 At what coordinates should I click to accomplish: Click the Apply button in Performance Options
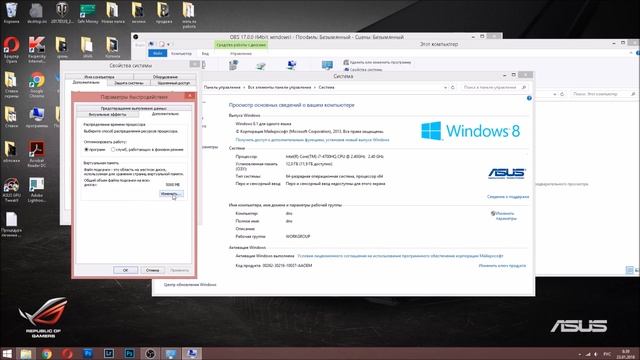(x=180, y=270)
